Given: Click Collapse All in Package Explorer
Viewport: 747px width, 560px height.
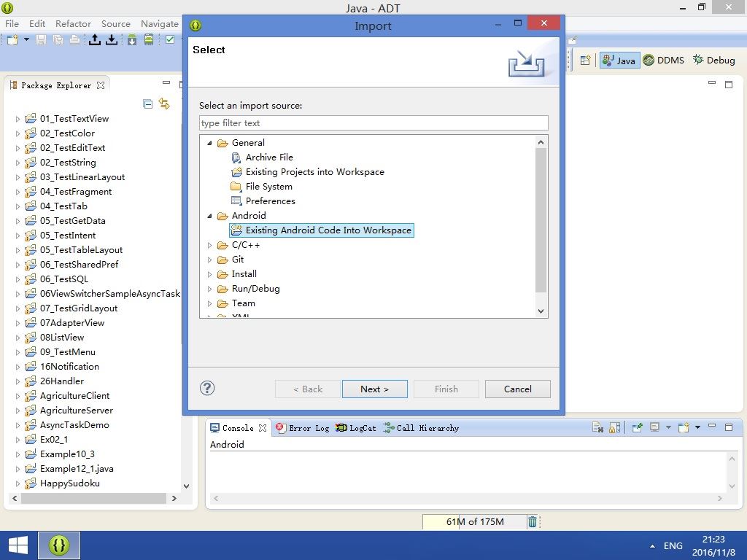Looking at the screenshot, I should pyautogui.click(x=147, y=104).
